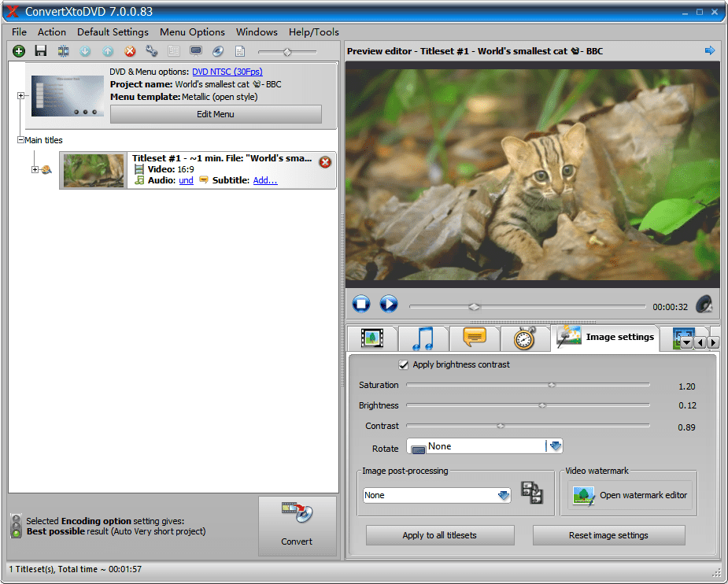Click the red remove icon in toolbar

(x=130, y=51)
